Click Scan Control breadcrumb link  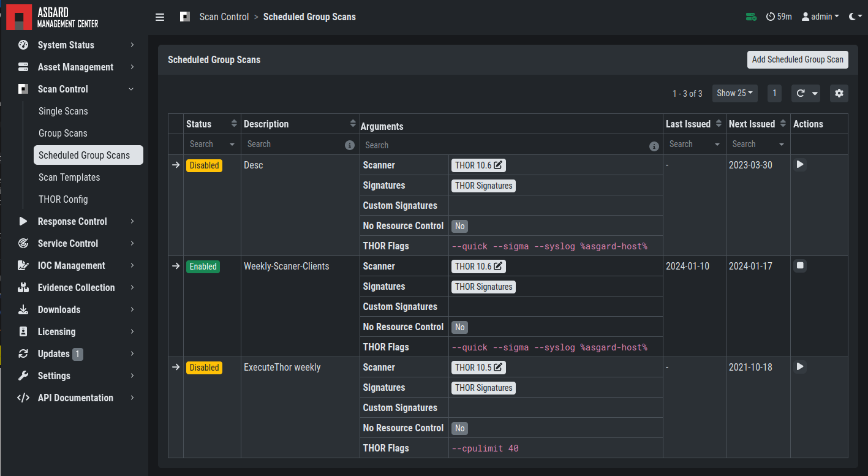point(224,17)
